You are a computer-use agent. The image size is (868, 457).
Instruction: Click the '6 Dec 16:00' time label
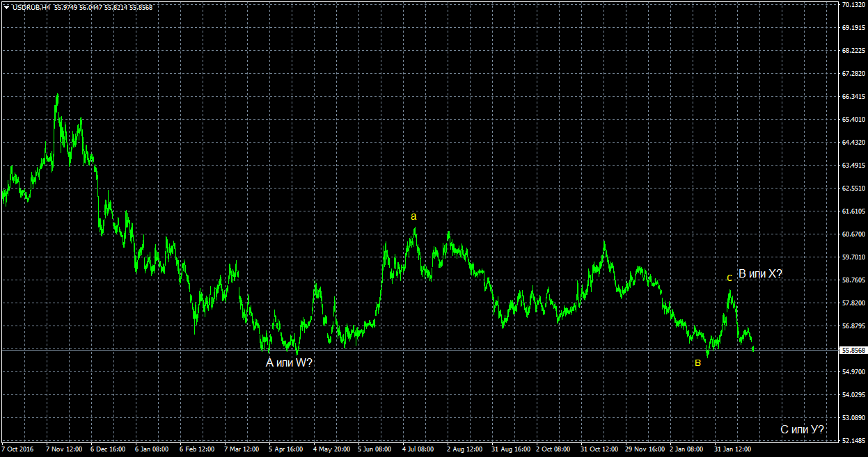coord(108,449)
